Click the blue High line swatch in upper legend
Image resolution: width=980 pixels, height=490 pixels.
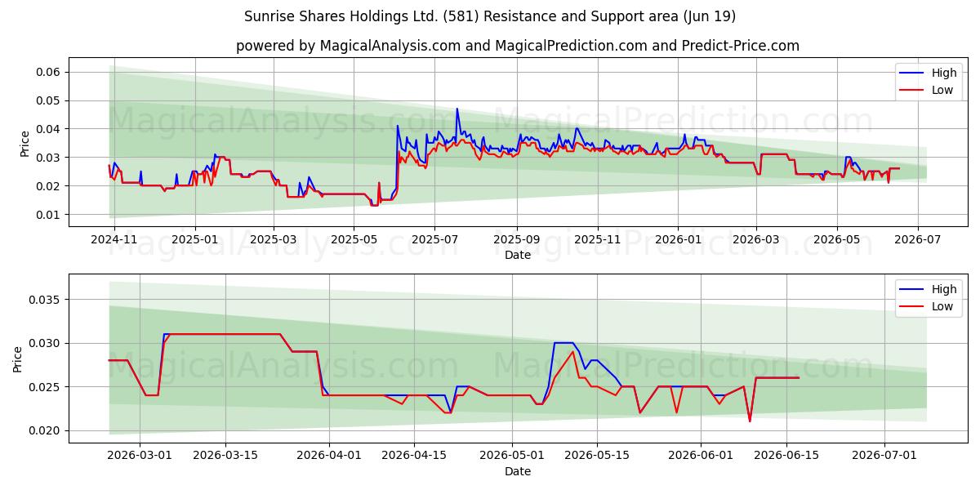912,73
